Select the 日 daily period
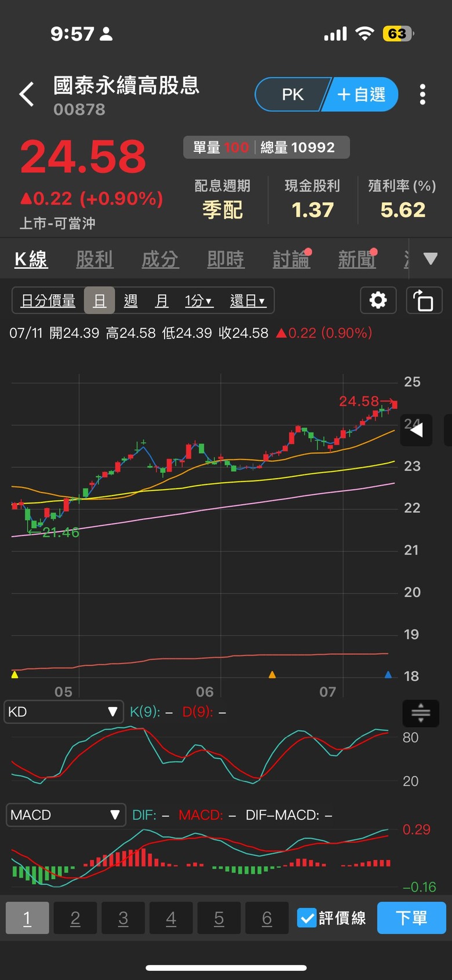Image resolution: width=452 pixels, height=980 pixels. point(100,301)
